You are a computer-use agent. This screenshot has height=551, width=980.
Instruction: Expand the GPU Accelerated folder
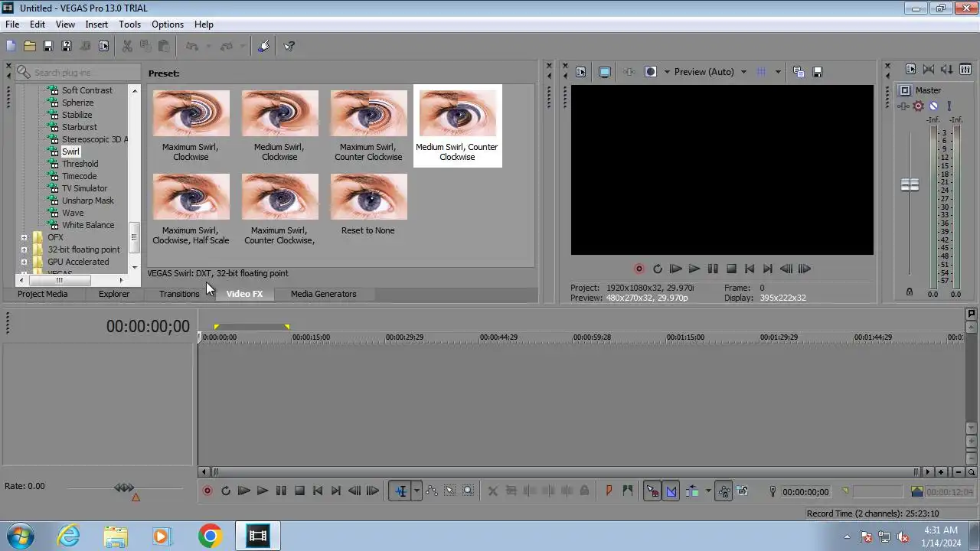24,262
